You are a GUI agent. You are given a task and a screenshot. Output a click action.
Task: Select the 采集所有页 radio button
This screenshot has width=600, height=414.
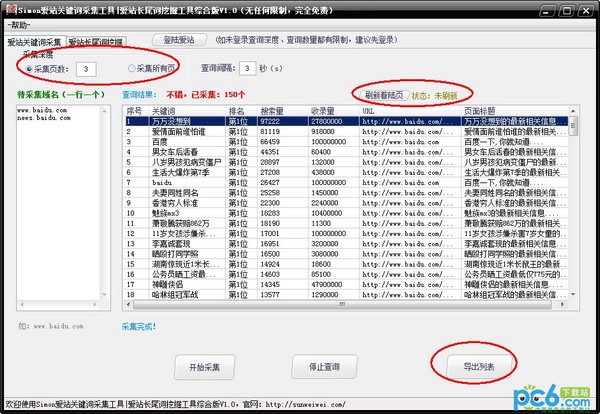tap(132, 68)
